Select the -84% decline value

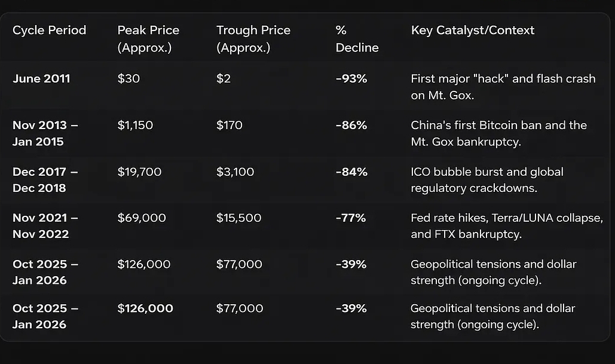(351, 172)
